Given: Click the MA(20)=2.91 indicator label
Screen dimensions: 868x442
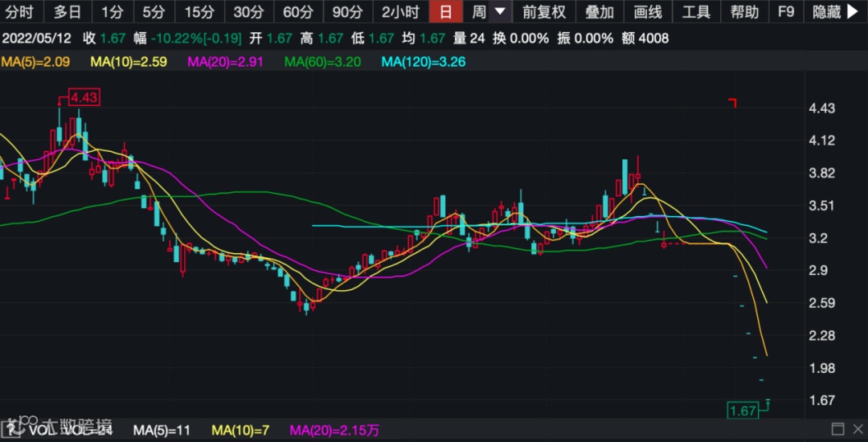Looking at the screenshot, I should (x=225, y=62).
